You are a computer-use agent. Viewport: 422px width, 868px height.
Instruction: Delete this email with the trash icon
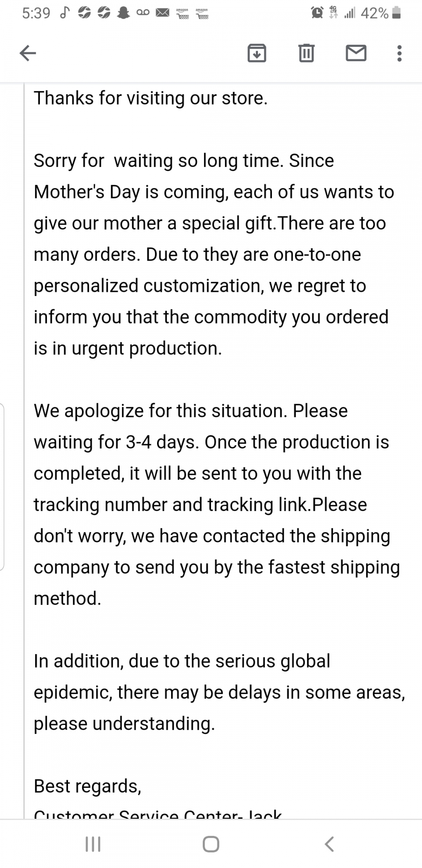(x=306, y=53)
